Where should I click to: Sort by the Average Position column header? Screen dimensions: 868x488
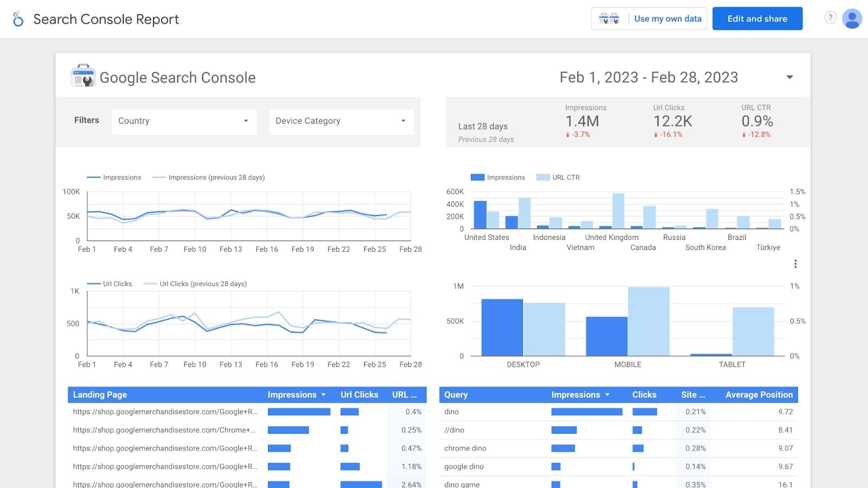pyautogui.click(x=759, y=395)
